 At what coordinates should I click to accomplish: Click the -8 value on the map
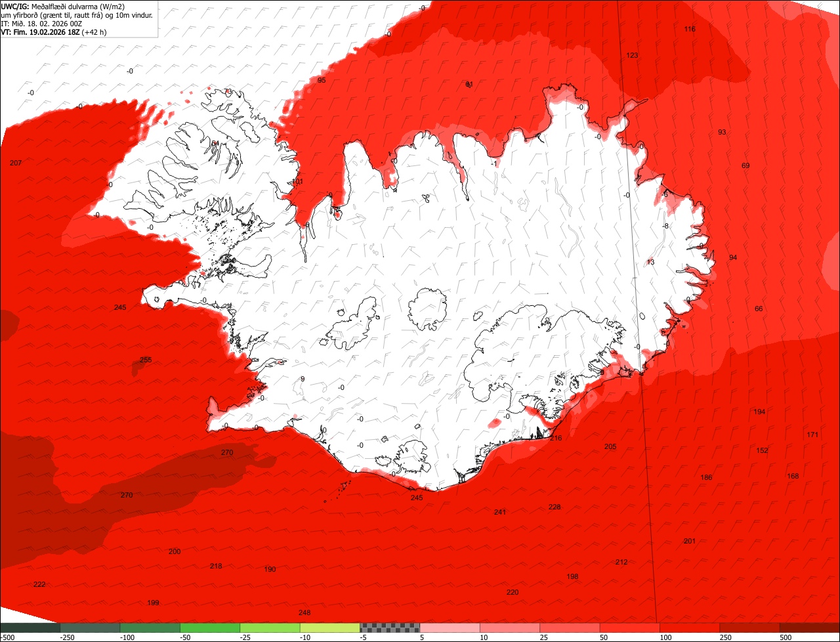tap(665, 226)
